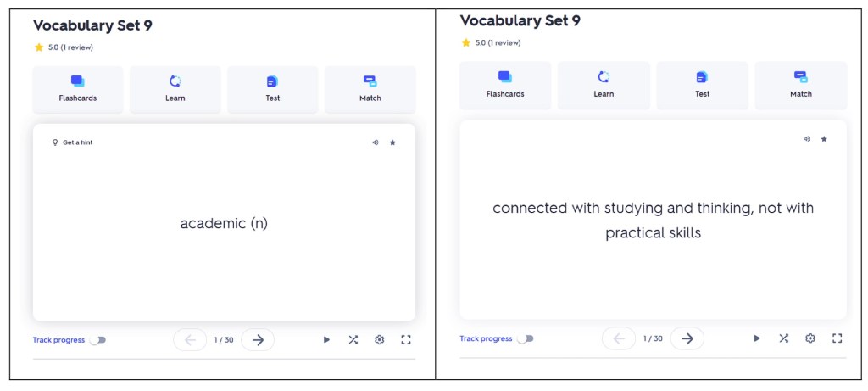868x391 pixels.
Task: Advance with the next arrow below the definition card
Action: (687, 338)
